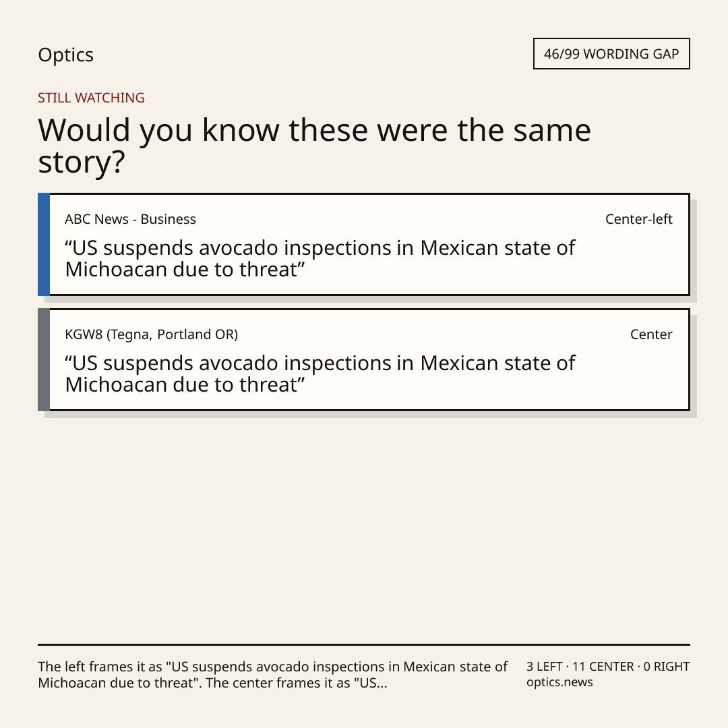This screenshot has height=728, width=728.
Task: Click the "story?" word in the headline
Action: (x=82, y=162)
